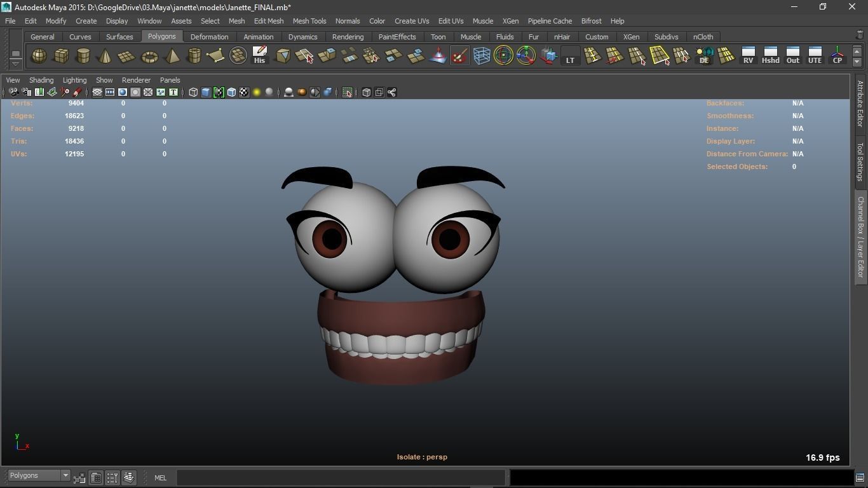Open the Channel Box / Layer Editor side tab
The image size is (868, 488).
pyautogui.click(x=860, y=237)
